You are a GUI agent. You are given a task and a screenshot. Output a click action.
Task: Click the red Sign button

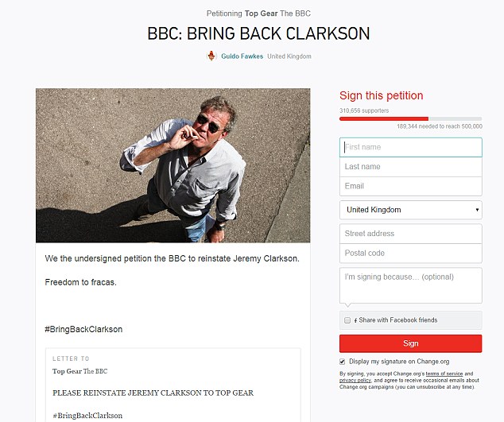[410, 343]
